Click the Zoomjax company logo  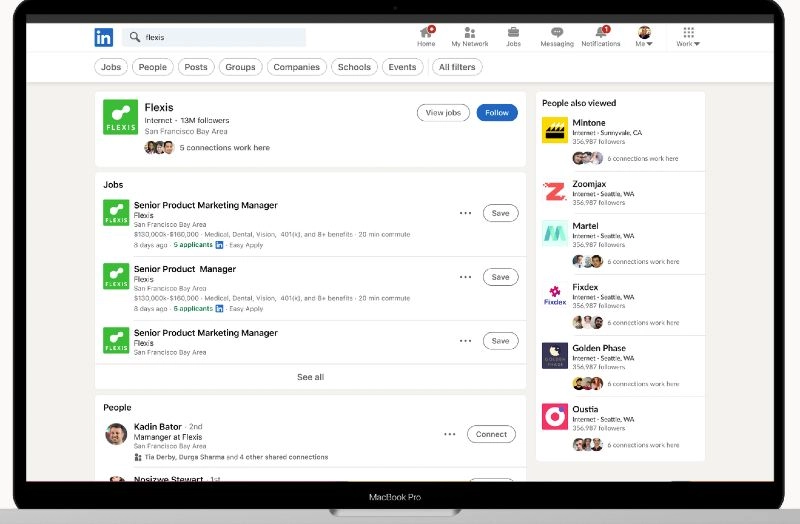tap(555, 191)
